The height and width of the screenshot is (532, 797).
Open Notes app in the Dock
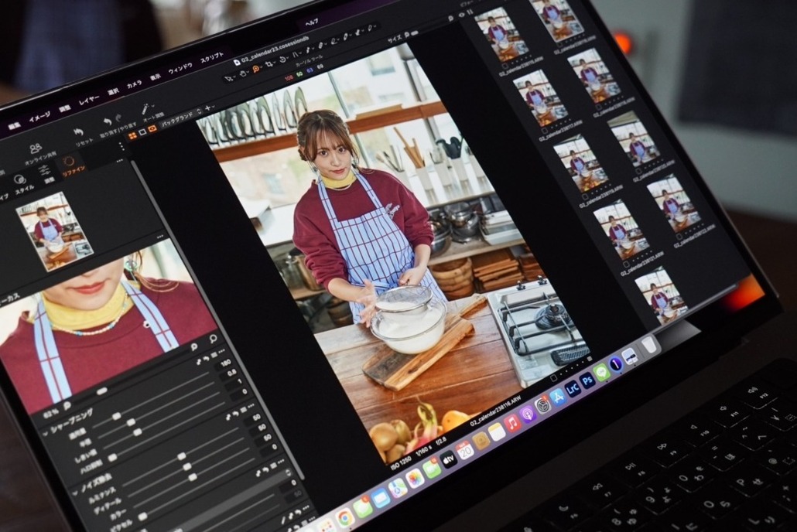click(x=497, y=432)
